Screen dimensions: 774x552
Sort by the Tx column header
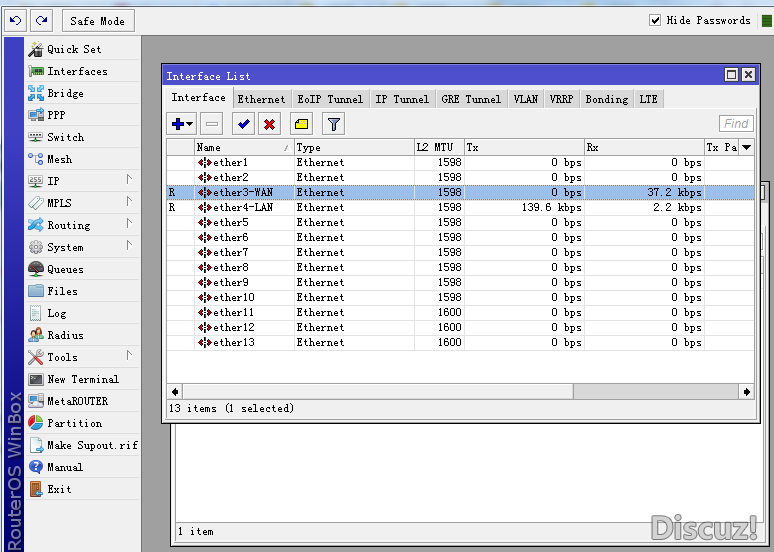tap(524, 147)
